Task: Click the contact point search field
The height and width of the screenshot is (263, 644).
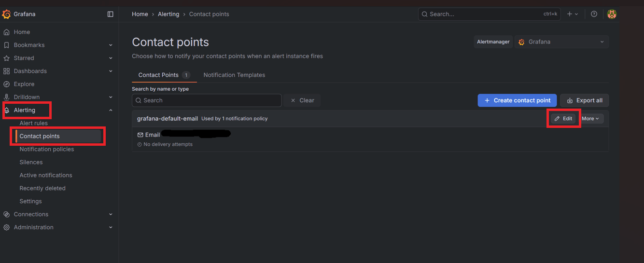Action: pyautogui.click(x=207, y=100)
